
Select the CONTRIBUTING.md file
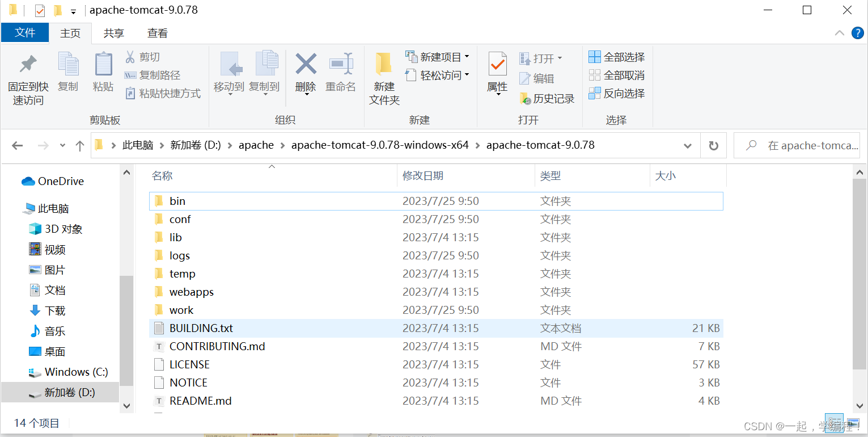[436, 346]
